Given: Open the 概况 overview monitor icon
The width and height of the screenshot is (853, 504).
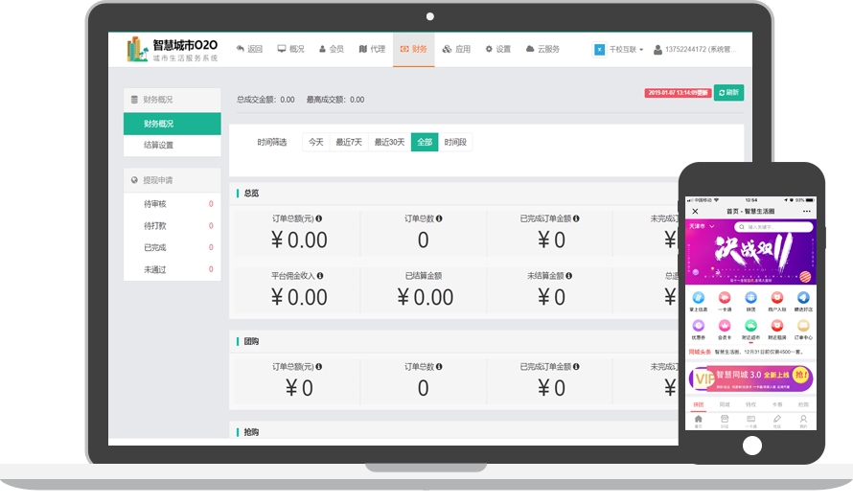Looking at the screenshot, I should coord(282,49).
